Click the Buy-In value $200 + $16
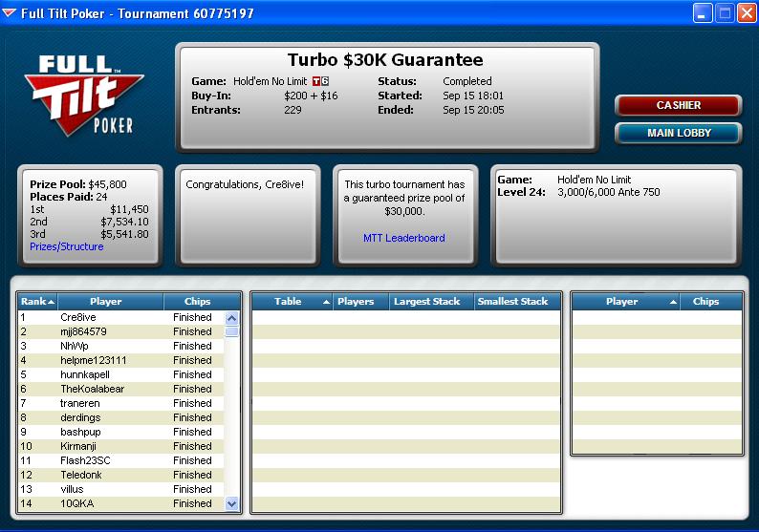This screenshot has height=532, width=759. pos(312,96)
